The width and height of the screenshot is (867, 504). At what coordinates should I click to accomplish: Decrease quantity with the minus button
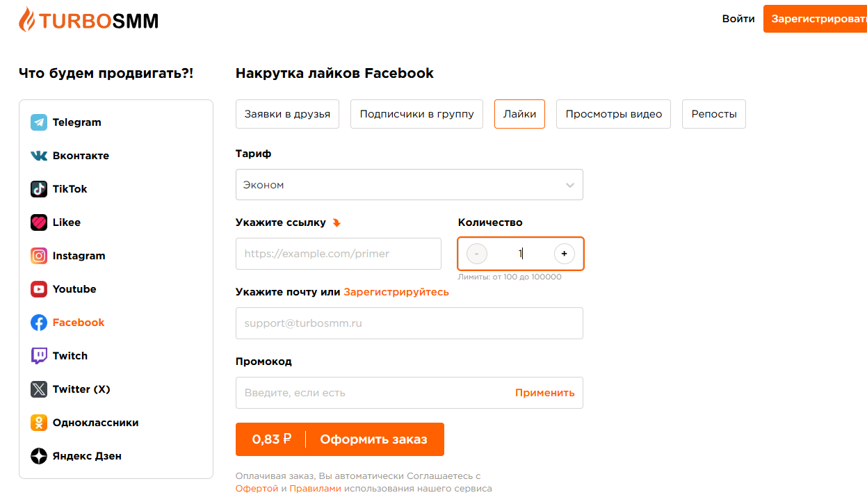(x=477, y=254)
